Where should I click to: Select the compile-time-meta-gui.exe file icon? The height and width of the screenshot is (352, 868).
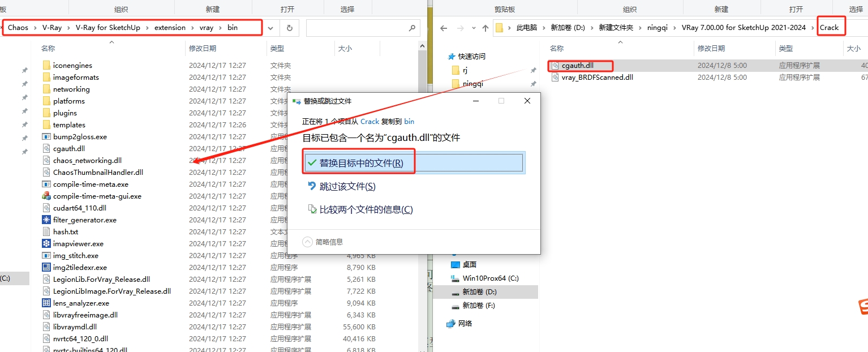tap(46, 196)
